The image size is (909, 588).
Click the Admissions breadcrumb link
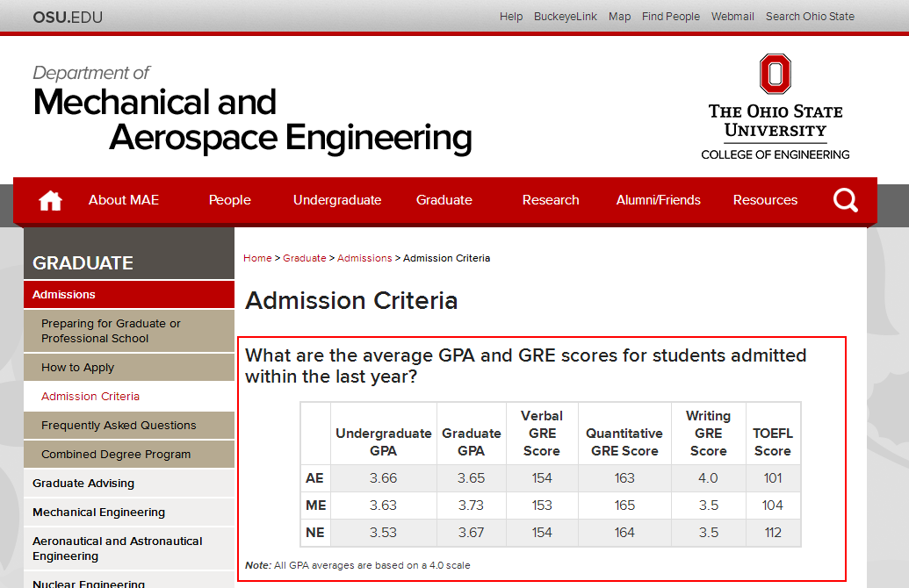pyautogui.click(x=364, y=258)
